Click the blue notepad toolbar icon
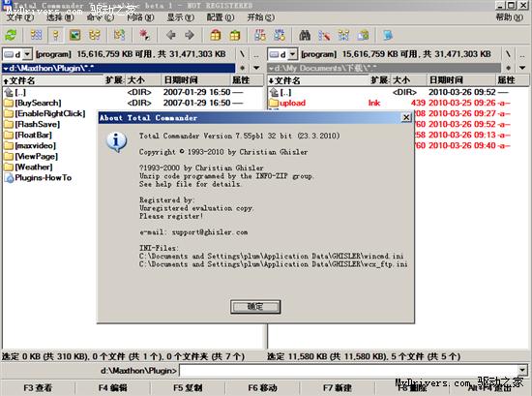This screenshot has width=532, height=396. [388, 35]
